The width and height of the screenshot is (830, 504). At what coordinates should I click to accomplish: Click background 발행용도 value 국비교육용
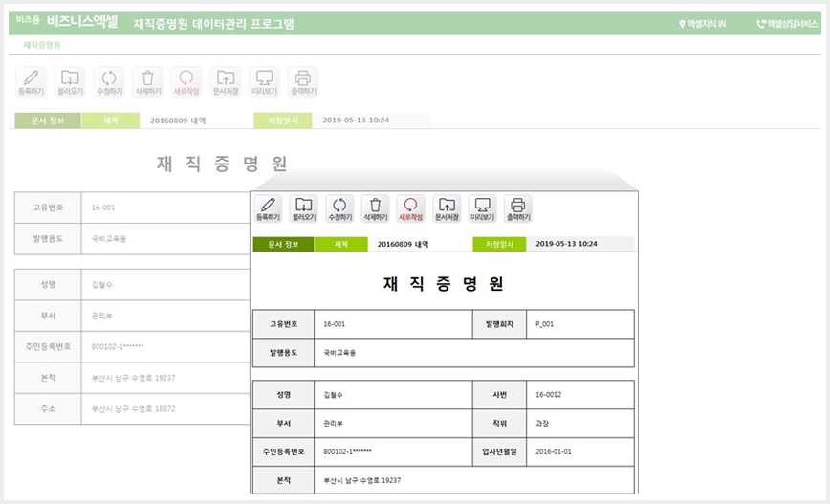(109, 239)
